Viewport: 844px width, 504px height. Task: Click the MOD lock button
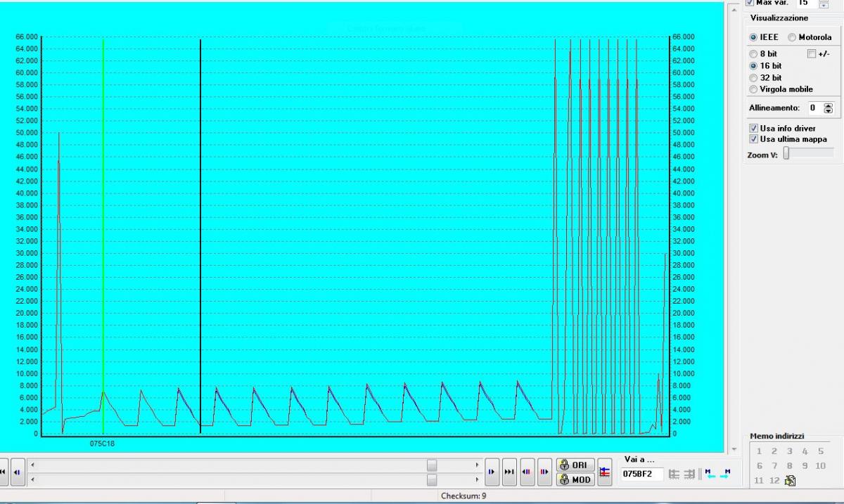tap(575, 479)
